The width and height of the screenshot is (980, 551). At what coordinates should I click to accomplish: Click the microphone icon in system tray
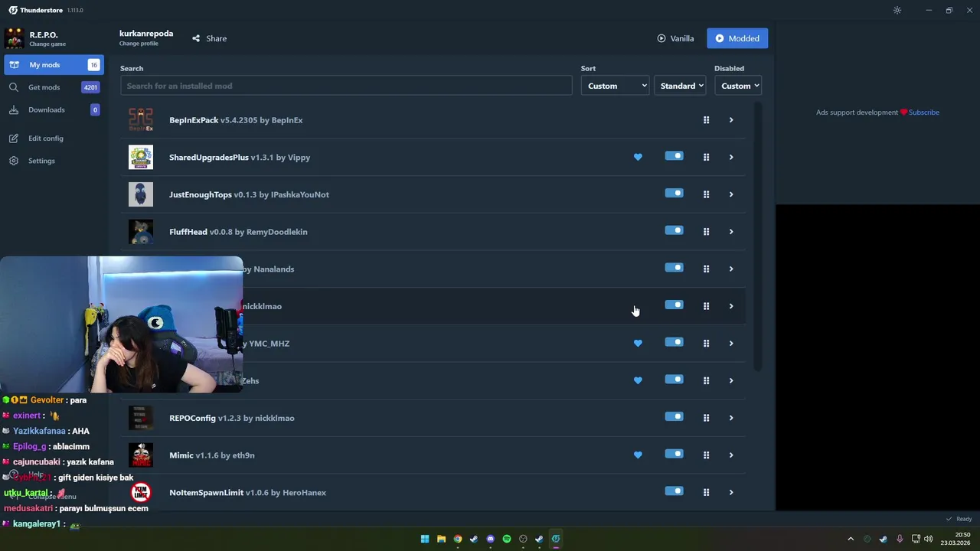coord(900,539)
